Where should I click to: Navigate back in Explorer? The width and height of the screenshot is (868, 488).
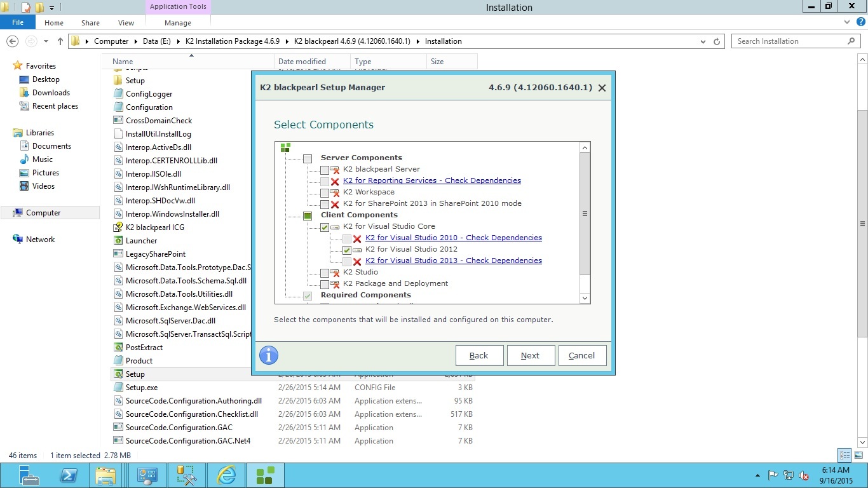12,41
